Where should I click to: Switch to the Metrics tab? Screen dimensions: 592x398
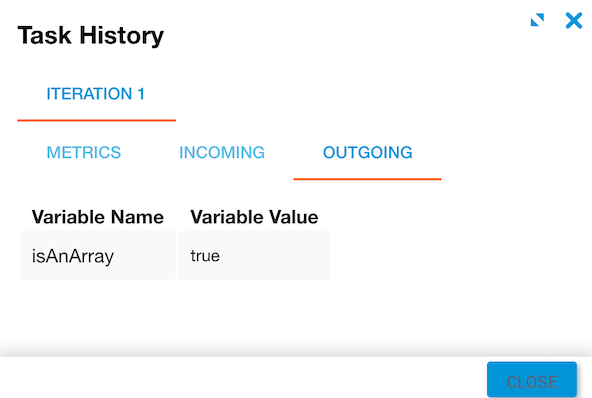tap(84, 153)
